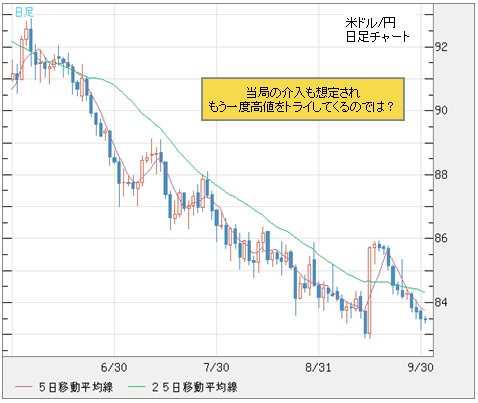This screenshot has height=403, width=478.
Task: Click the last candlestick near 9/30
Action: point(425,319)
